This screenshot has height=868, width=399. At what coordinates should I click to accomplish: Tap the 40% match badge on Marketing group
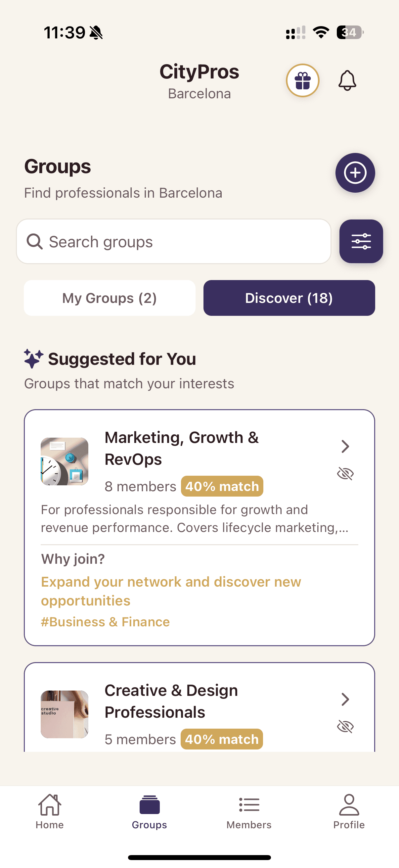coord(222,486)
